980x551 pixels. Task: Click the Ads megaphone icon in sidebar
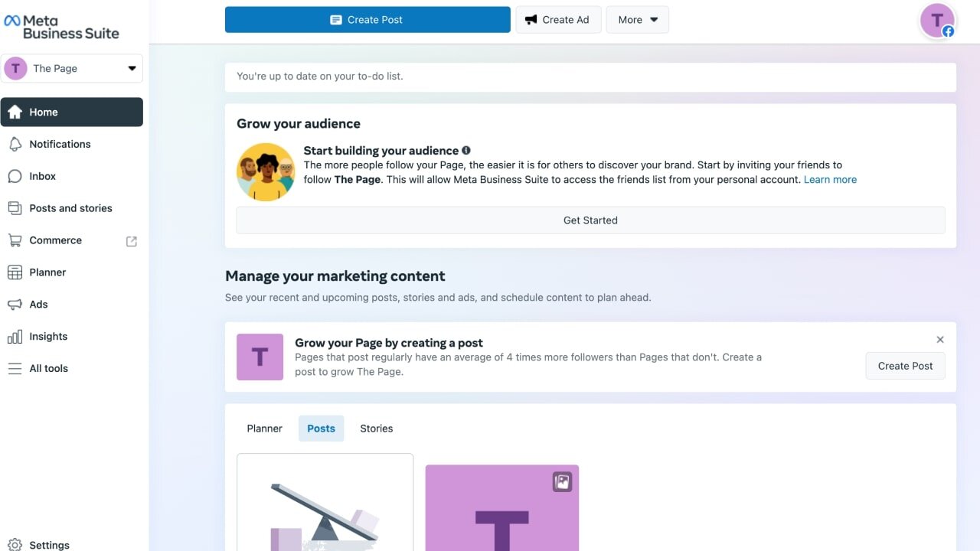[15, 305]
